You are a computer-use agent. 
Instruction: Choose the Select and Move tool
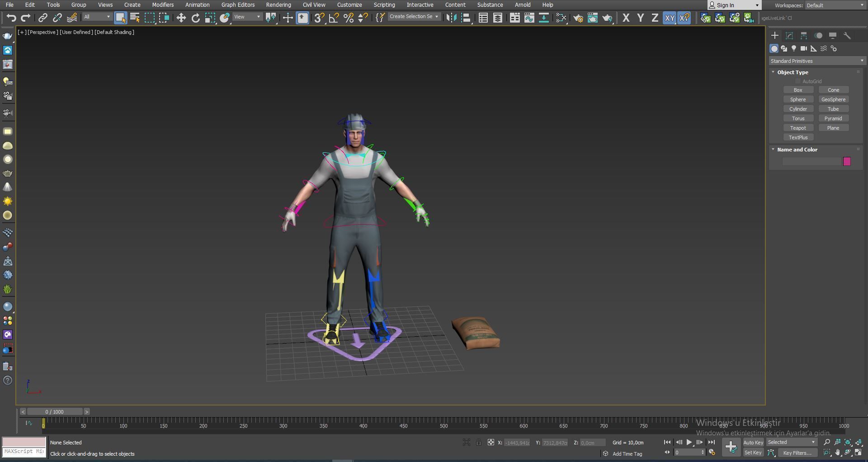point(181,18)
